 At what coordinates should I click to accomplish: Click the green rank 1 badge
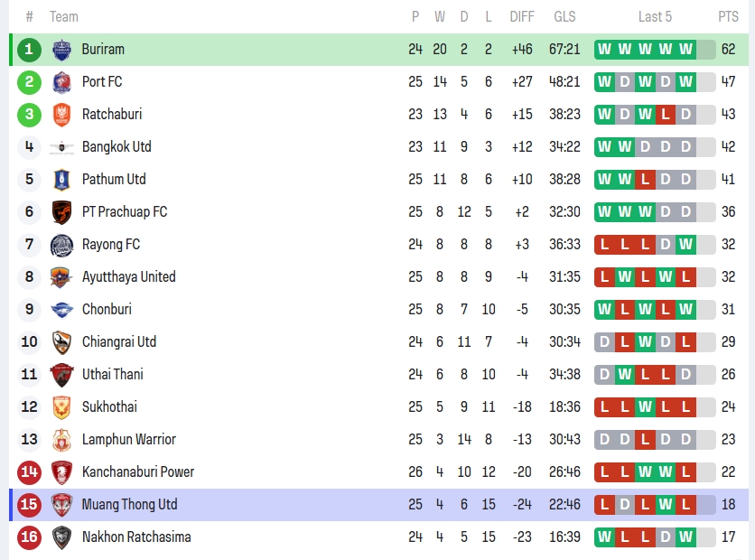pyautogui.click(x=29, y=50)
